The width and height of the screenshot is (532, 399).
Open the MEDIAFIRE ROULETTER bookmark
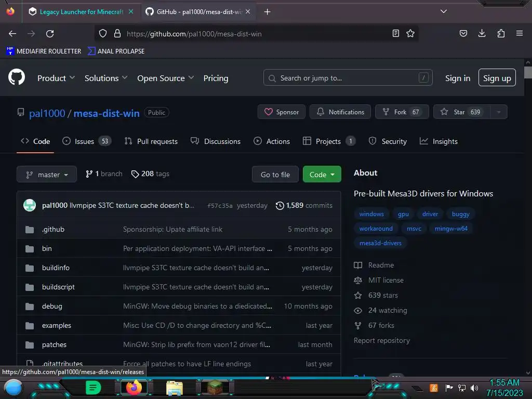[x=44, y=51]
